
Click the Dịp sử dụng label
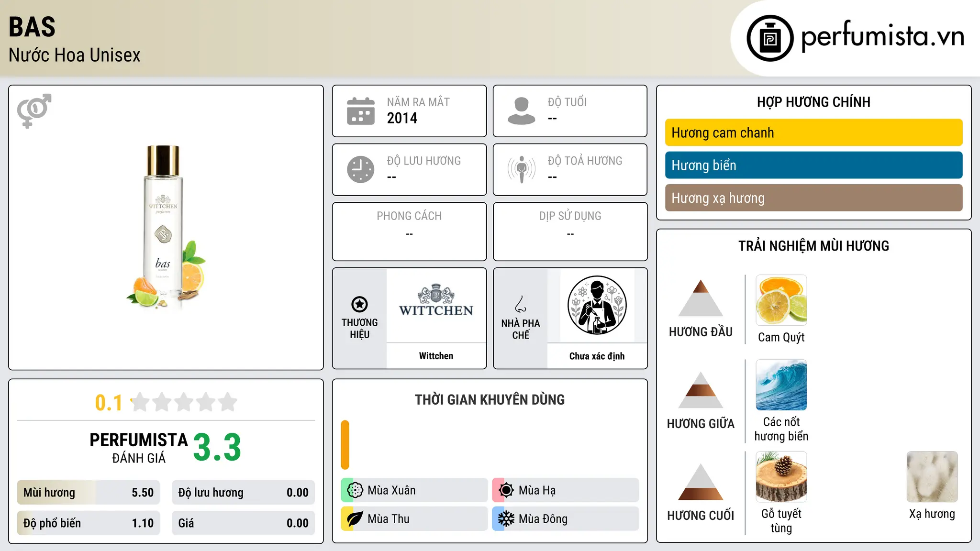pyautogui.click(x=570, y=216)
